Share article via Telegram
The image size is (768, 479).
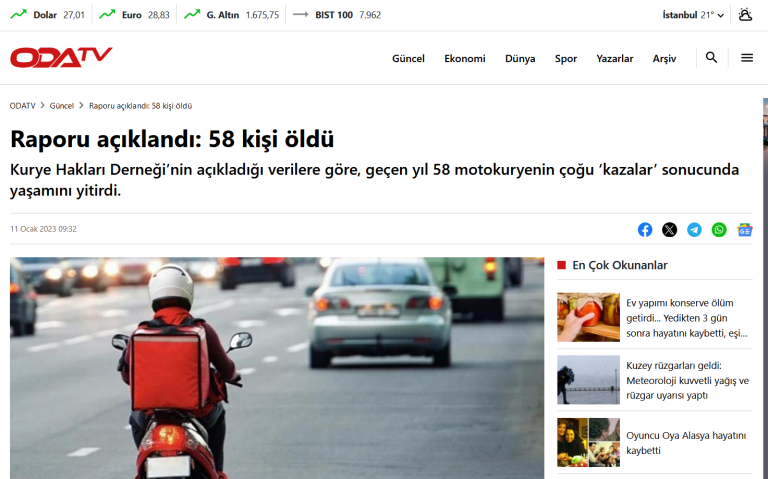(x=694, y=229)
